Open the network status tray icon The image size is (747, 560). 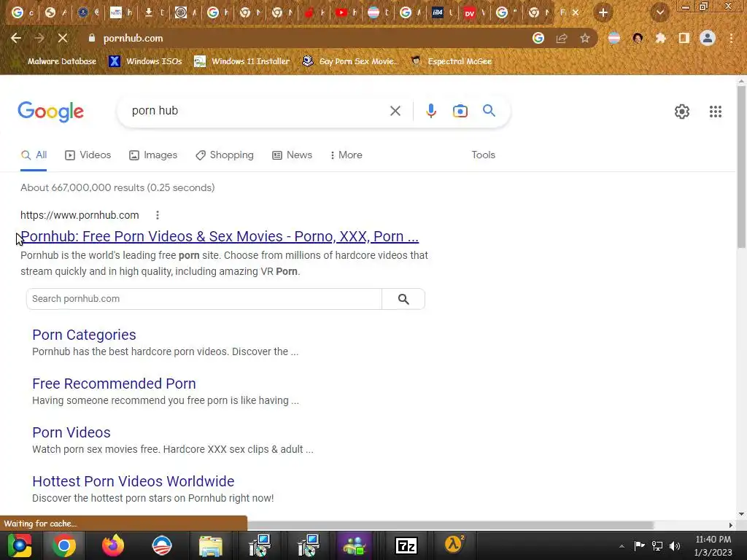tap(657, 546)
